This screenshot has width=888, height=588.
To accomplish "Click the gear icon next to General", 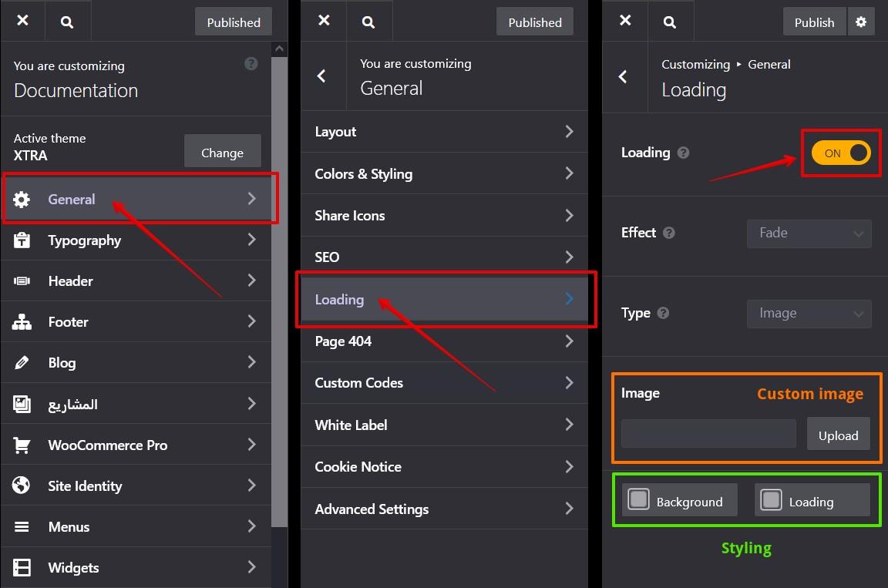I will coord(22,200).
